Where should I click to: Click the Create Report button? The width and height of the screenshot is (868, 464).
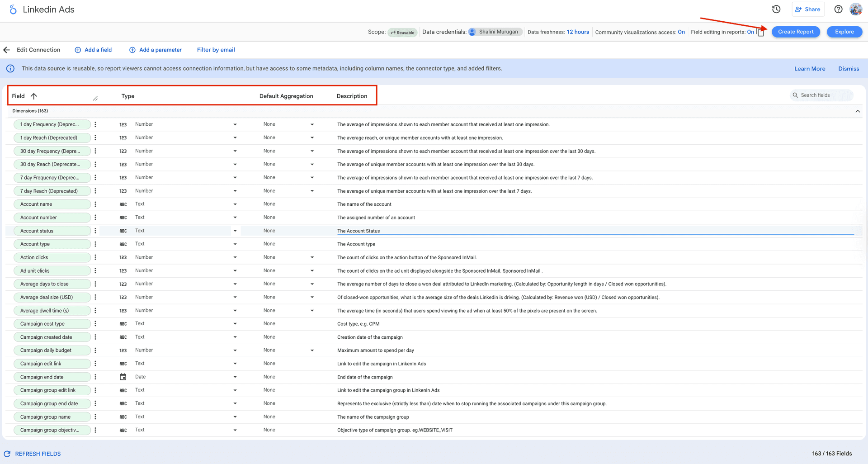coord(796,32)
